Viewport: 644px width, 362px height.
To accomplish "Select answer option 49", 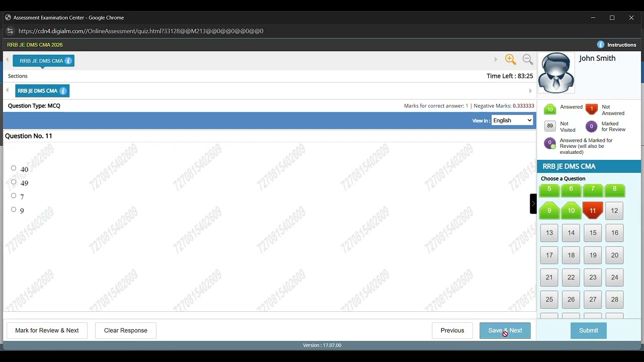I will click(x=14, y=182).
